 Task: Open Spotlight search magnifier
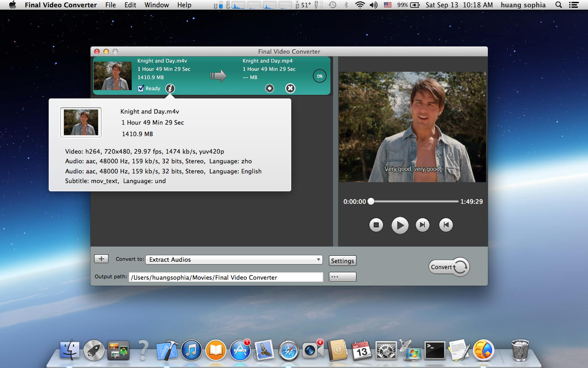(559, 5)
